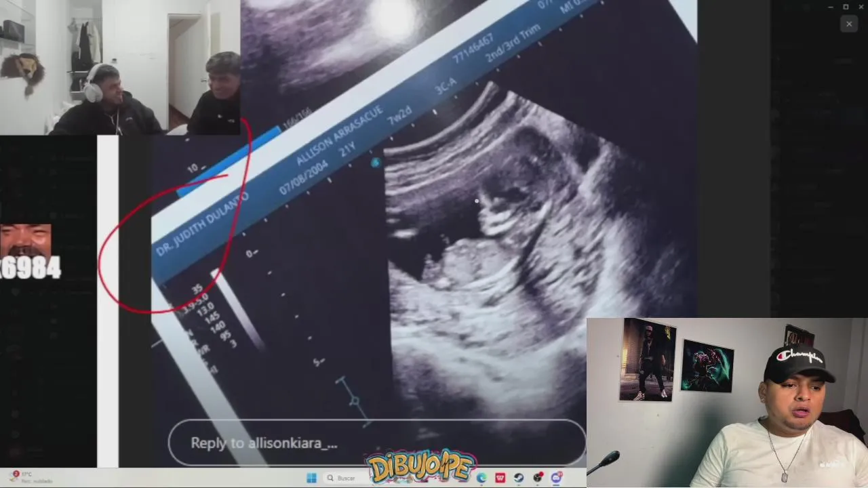Viewport: 868px width, 488px height.
Task: Open Microsoft Edge from the taskbar
Action: [x=481, y=478]
